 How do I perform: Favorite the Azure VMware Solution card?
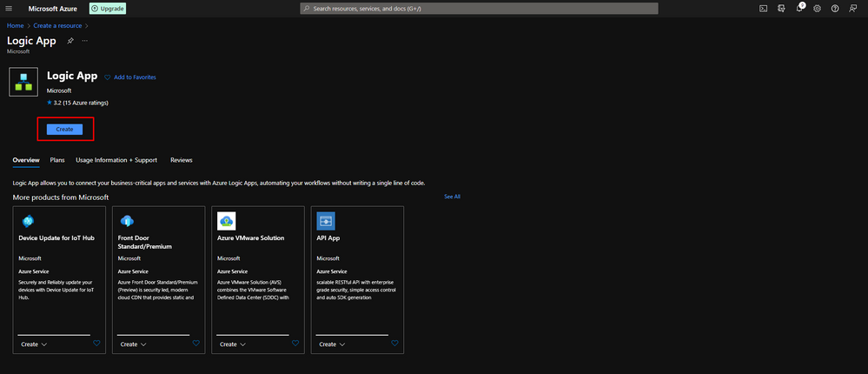coord(295,344)
